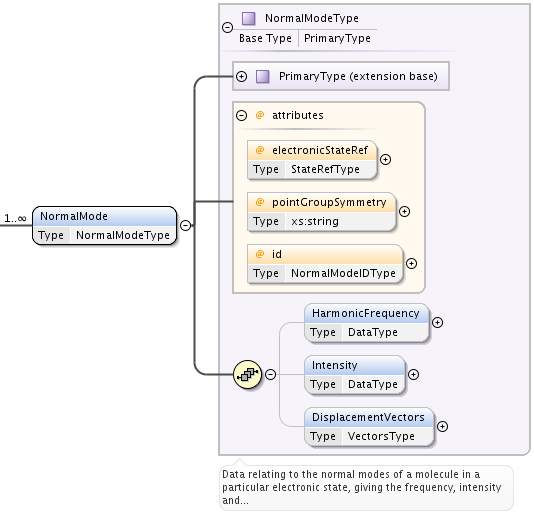The height and width of the screenshot is (515, 534).
Task: Expand the HarmonicFrequency element
Action: (437, 323)
